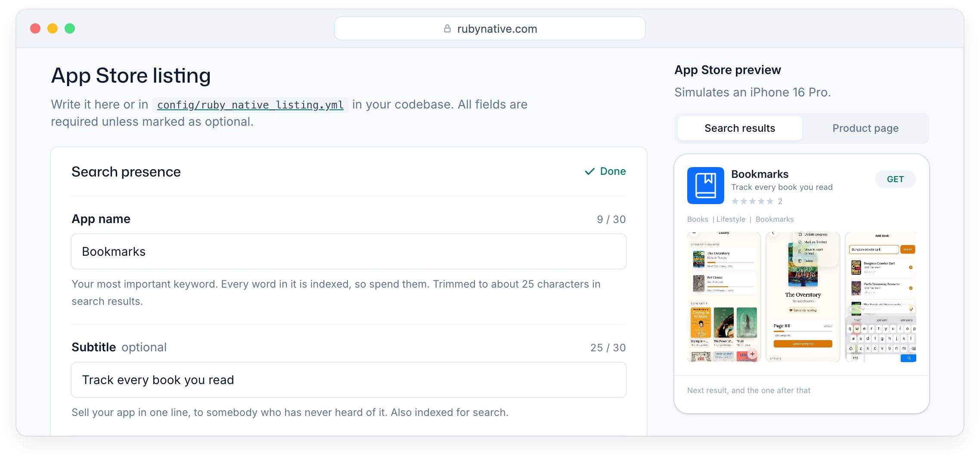Click the Bookmarks app icon in preview
980x459 pixels.
(705, 186)
